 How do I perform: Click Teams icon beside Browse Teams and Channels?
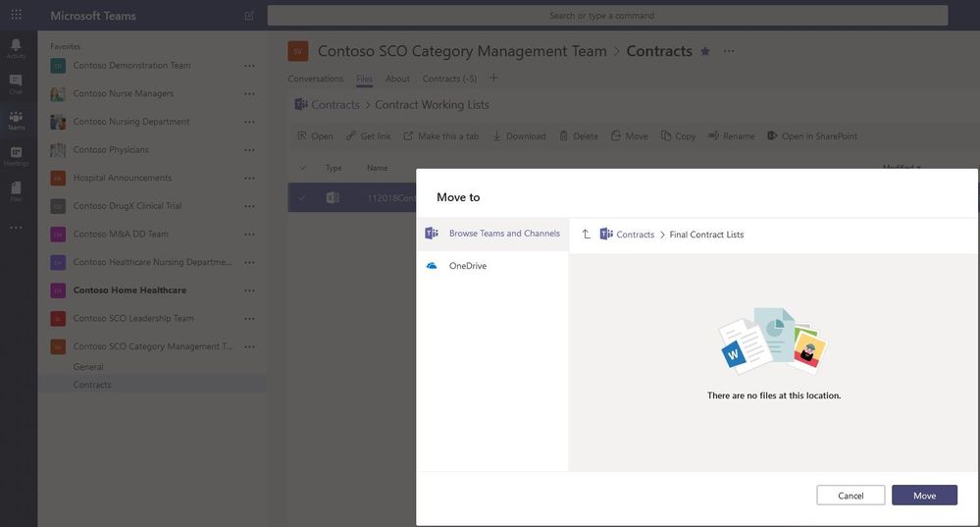coord(432,234)
